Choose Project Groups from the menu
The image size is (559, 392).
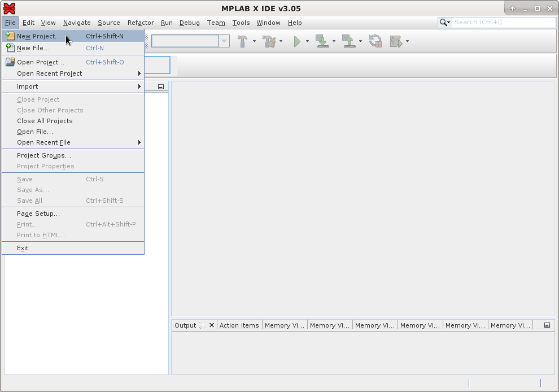[44, 155]
